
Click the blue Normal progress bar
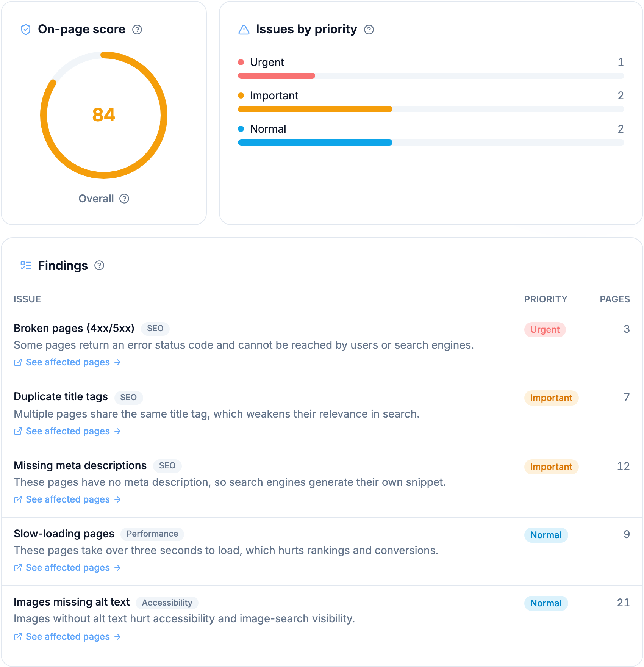click(x=315, y=142)
